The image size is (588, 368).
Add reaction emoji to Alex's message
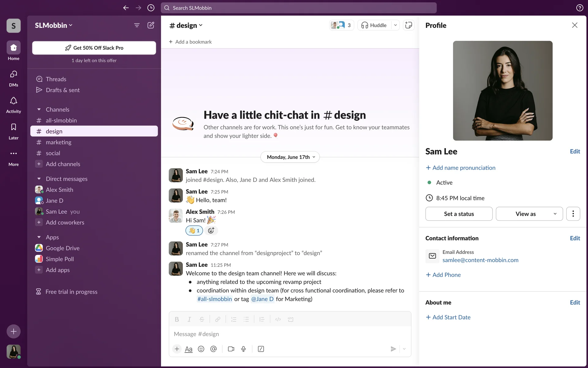point(211,231)
